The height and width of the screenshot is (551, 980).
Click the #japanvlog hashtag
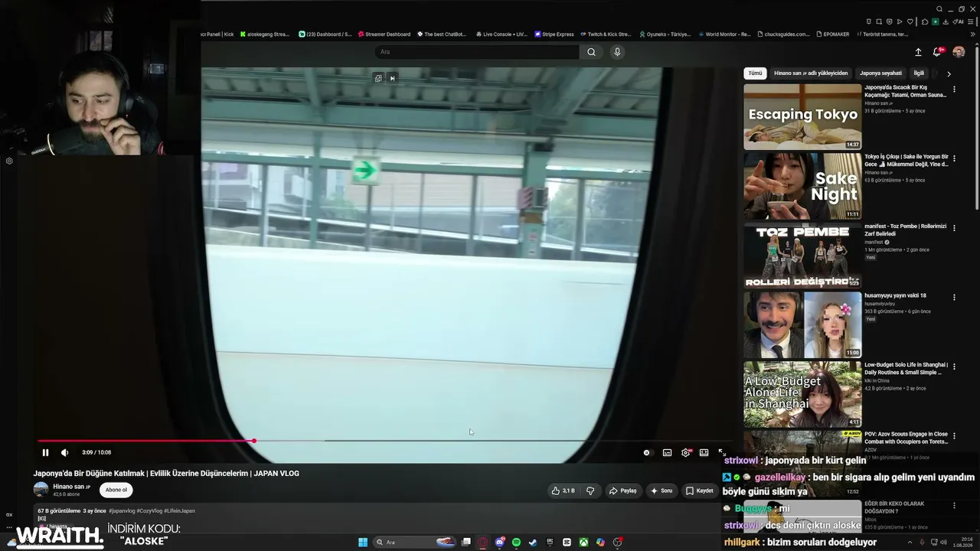[x=122, y=510]
